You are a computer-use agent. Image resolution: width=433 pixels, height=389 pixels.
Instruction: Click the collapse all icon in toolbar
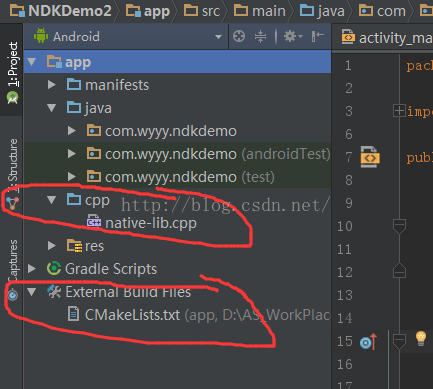coord(260,36)
